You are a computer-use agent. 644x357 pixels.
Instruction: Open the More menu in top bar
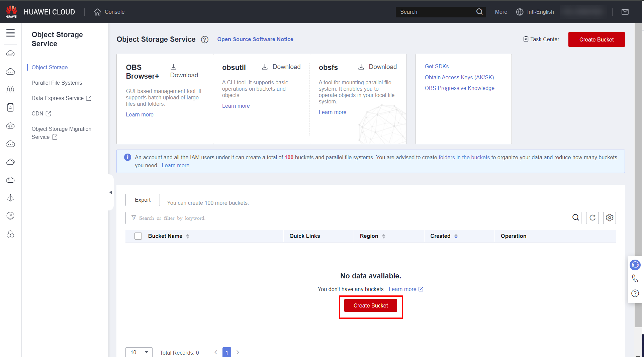(501, 12)
